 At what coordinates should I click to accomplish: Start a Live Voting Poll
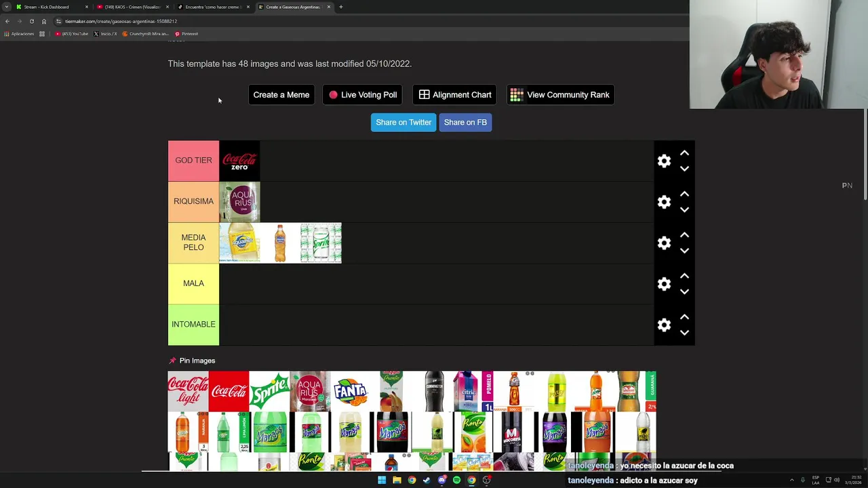point(363,95)
